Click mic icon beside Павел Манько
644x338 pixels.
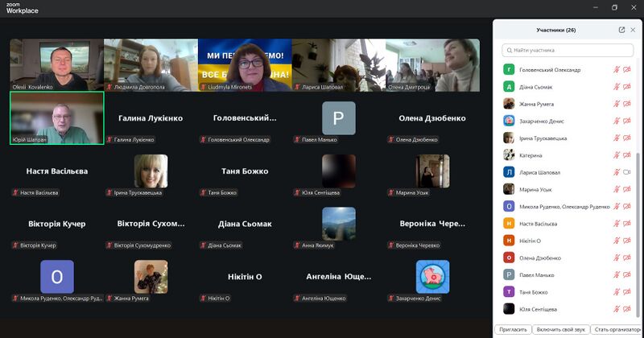pyautogui.click(x=617, y=274)
